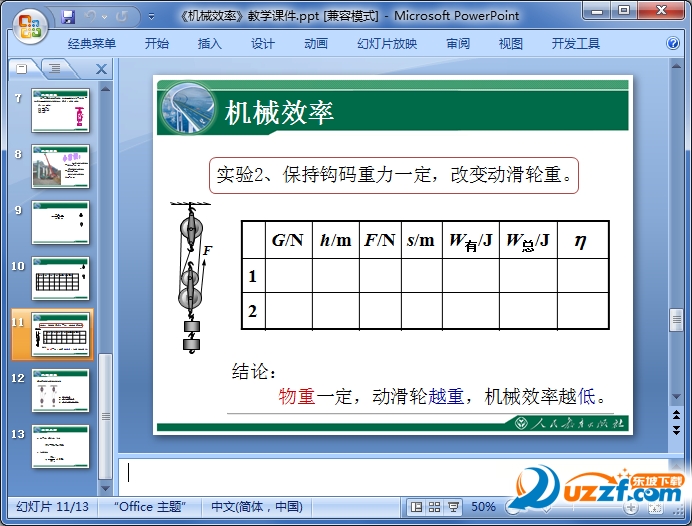Save the presentation with the floppy icon

point(68,17)
